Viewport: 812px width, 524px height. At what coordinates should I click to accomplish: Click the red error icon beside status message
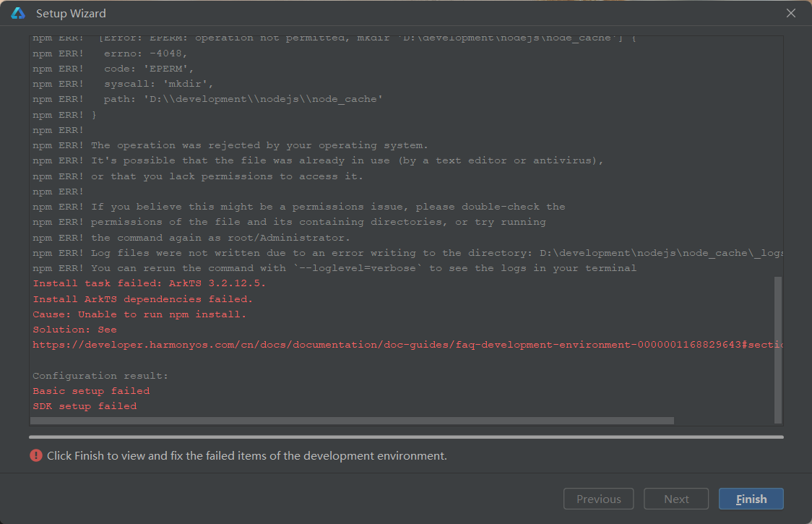coord(36,455)
